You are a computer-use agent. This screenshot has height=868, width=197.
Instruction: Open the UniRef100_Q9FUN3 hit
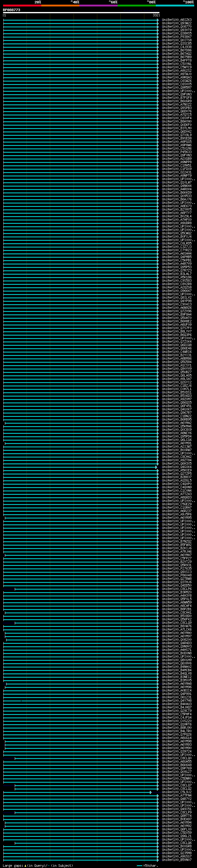point(177,95)
